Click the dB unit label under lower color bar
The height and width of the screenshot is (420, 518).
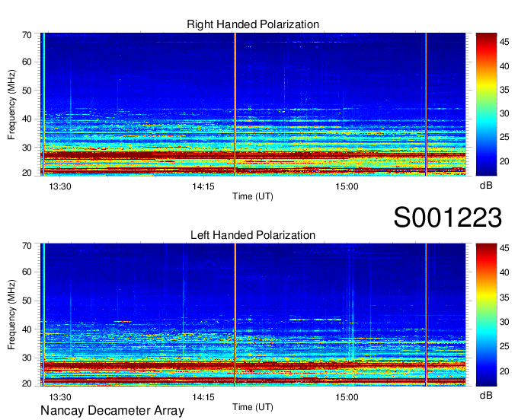(x=486, y=395)
